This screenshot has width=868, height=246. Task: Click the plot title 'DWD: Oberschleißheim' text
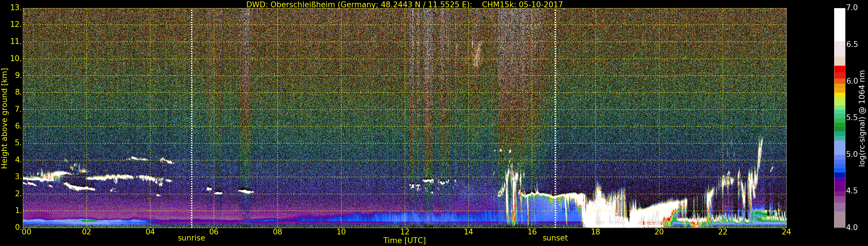coord(291,4)
